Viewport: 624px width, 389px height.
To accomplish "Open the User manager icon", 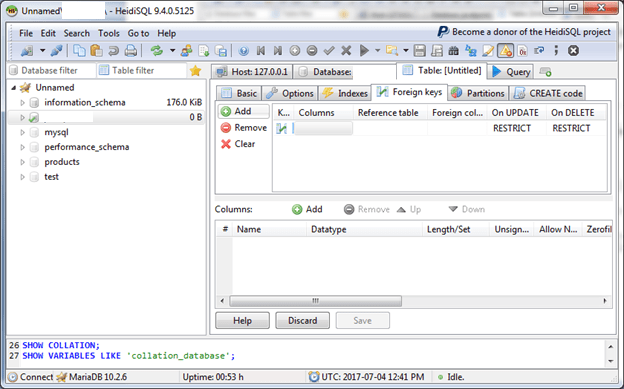I will point(186,51).
